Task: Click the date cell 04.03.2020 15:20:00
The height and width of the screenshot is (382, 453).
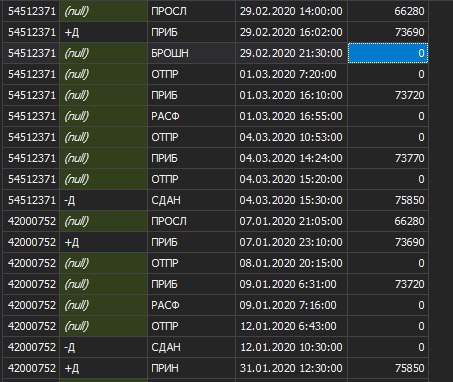Action: [291, 179]
